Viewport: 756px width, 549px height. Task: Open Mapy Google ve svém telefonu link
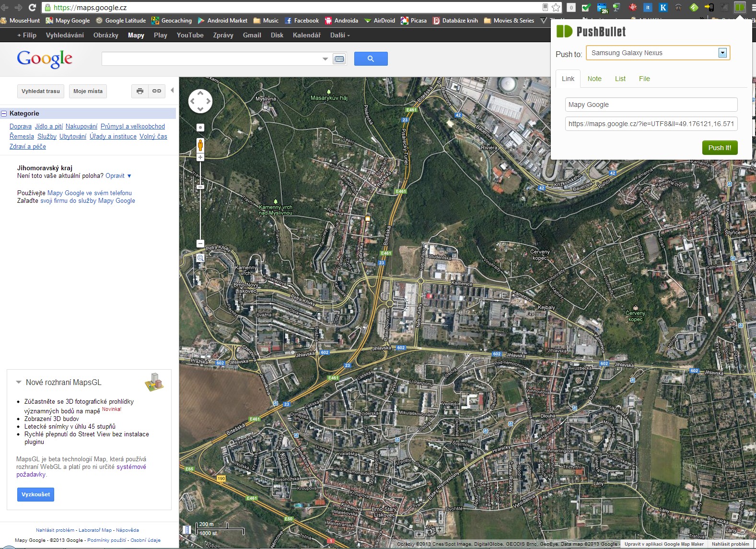click(90, 193)
